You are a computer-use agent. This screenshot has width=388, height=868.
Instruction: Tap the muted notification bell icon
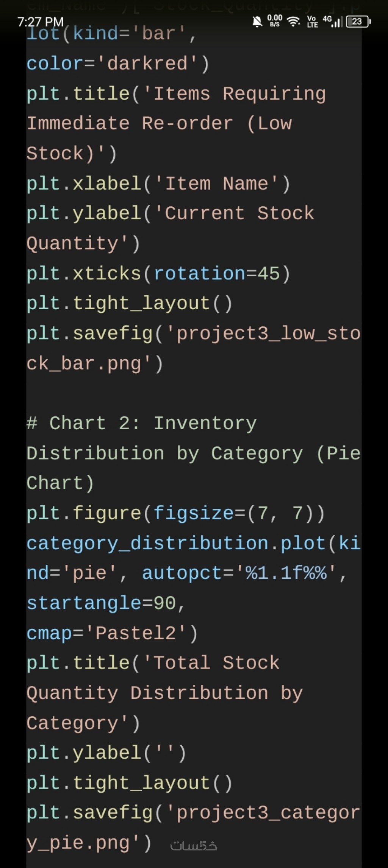coord(257,22)
